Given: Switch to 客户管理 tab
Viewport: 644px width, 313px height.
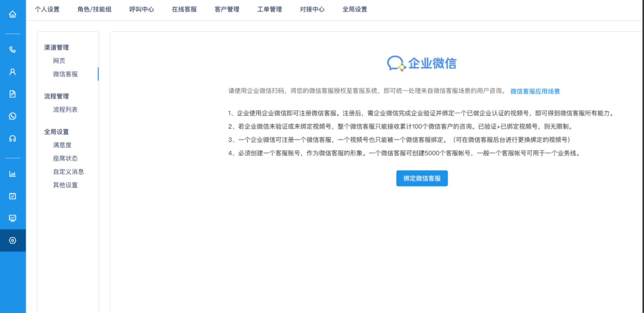Looking at the screenshot, I should coord(227,10).
